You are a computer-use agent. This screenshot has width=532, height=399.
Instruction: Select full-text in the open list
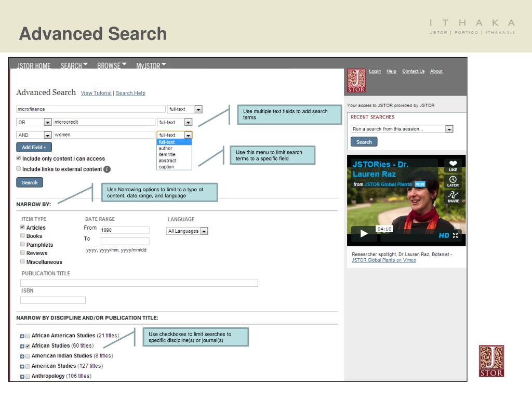(174, 142)
